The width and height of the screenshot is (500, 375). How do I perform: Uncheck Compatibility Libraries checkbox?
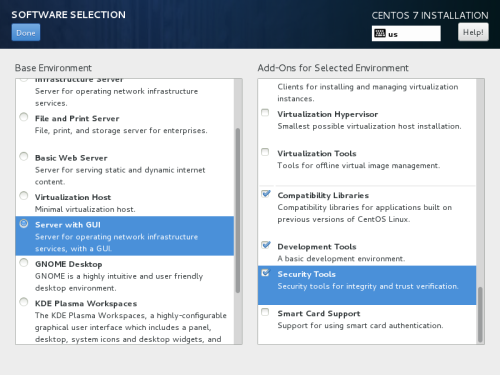(x=266, y=194)
